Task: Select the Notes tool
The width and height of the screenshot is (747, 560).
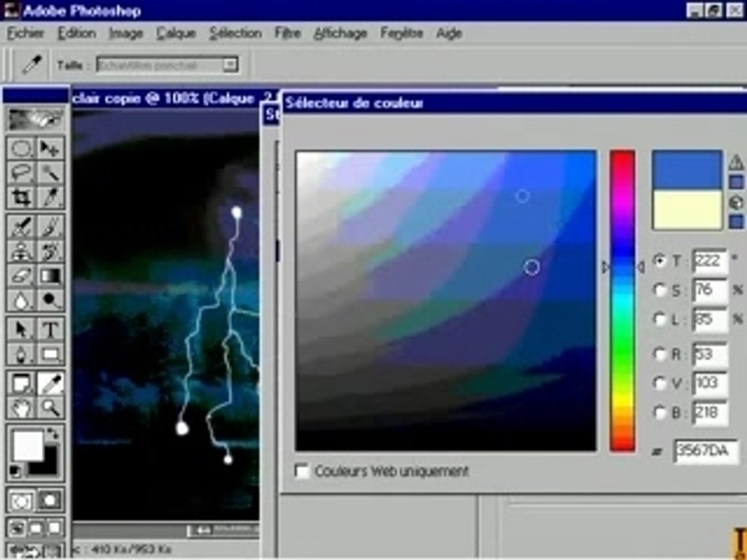Action: (x=20, y=383)
